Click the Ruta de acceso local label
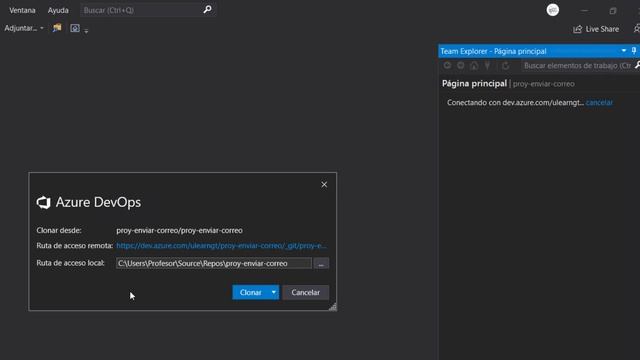 coord(70,263)
